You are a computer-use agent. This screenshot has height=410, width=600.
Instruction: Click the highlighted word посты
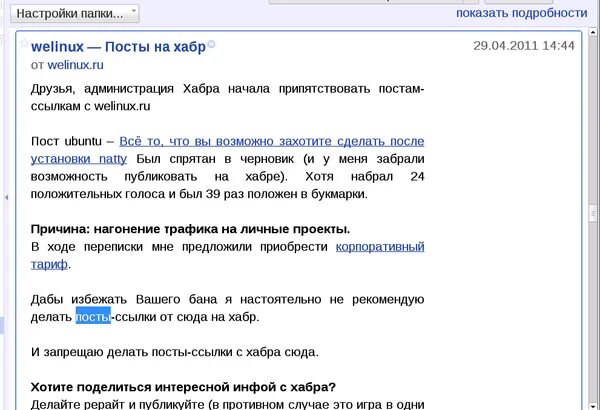coord(93,317)
